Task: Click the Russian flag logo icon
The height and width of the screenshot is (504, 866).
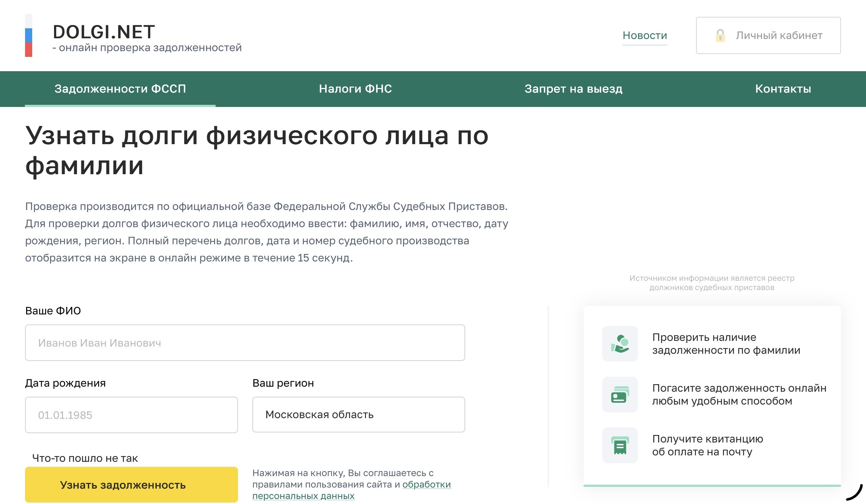Action: (x=29, y=35)
